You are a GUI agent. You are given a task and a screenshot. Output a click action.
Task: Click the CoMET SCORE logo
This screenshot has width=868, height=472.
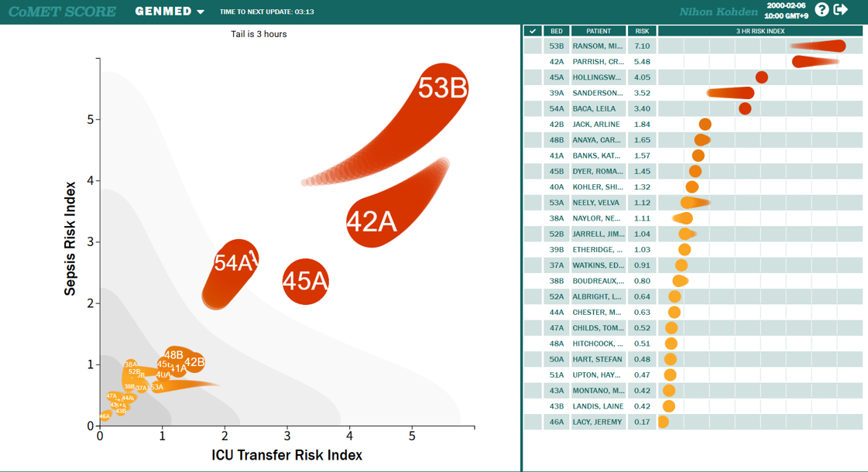click(x=62, y=12)
